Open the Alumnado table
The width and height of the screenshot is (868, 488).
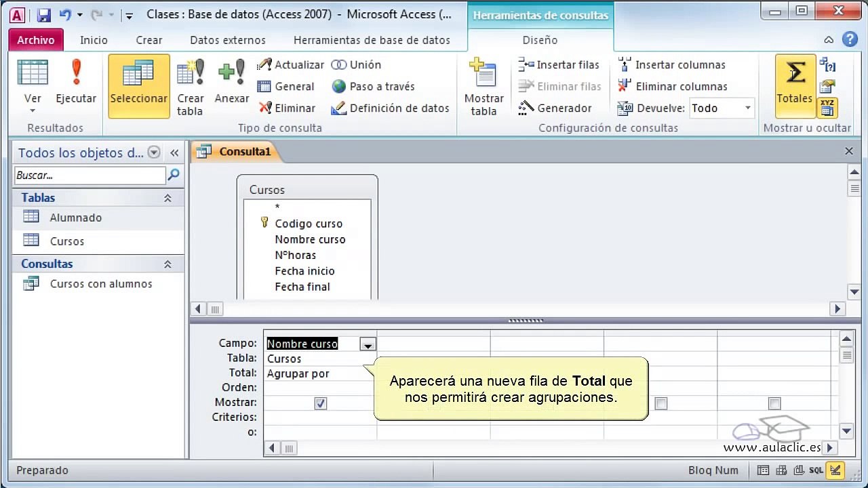[x=98, y=218]
